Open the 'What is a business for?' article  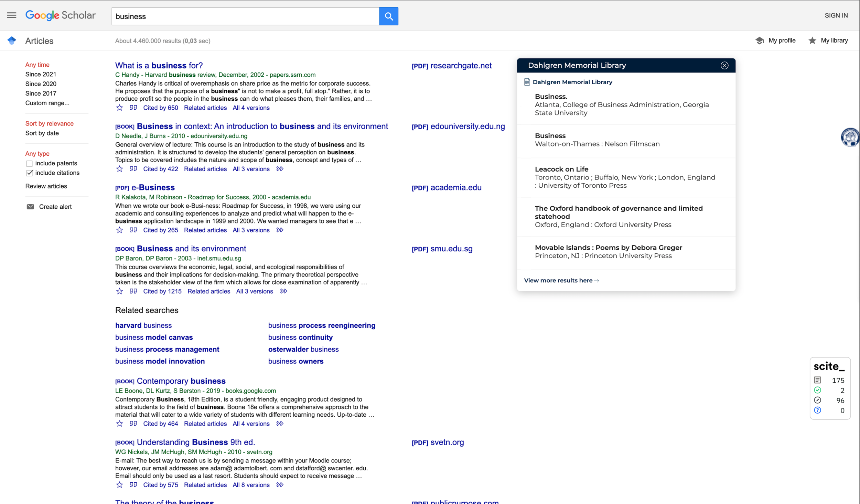coord(159,66)
